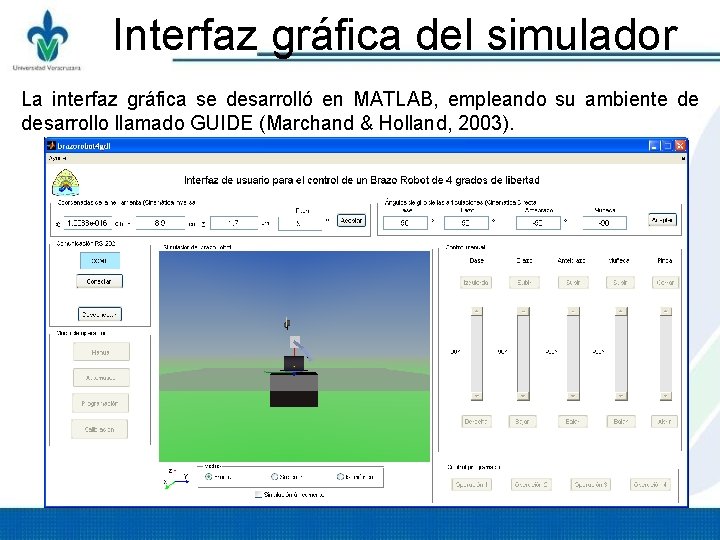The width and height of the screenshot is (720, 540).
Task: Click the z coordinate input field
Action: (234, 223)
